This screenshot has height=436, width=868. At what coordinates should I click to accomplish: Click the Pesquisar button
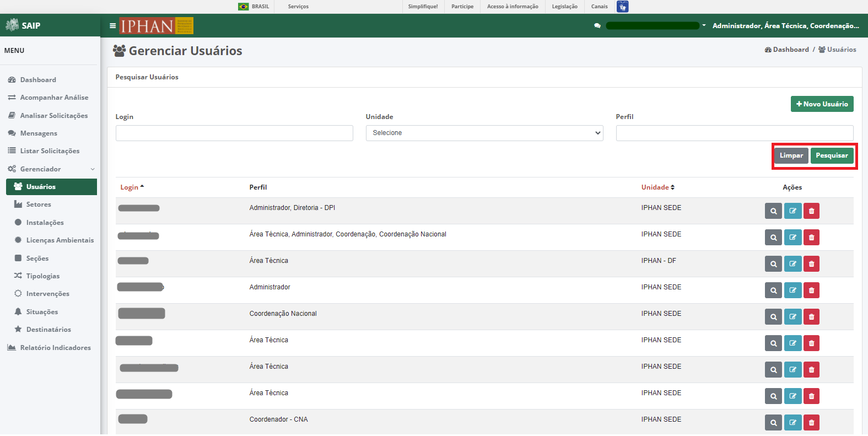[x=832, y=155]
